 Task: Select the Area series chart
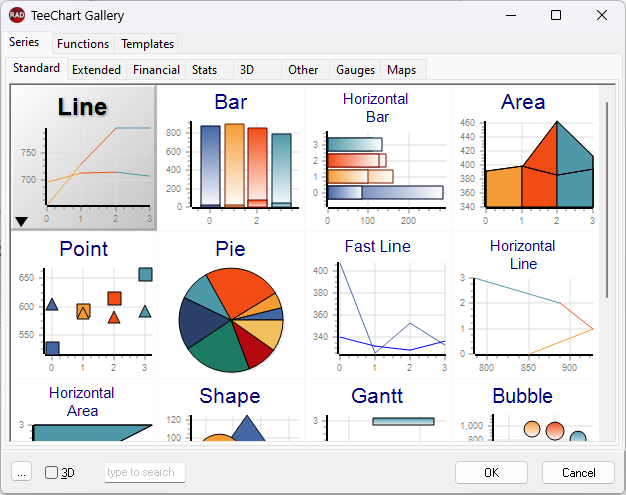(x=525, y=158)
